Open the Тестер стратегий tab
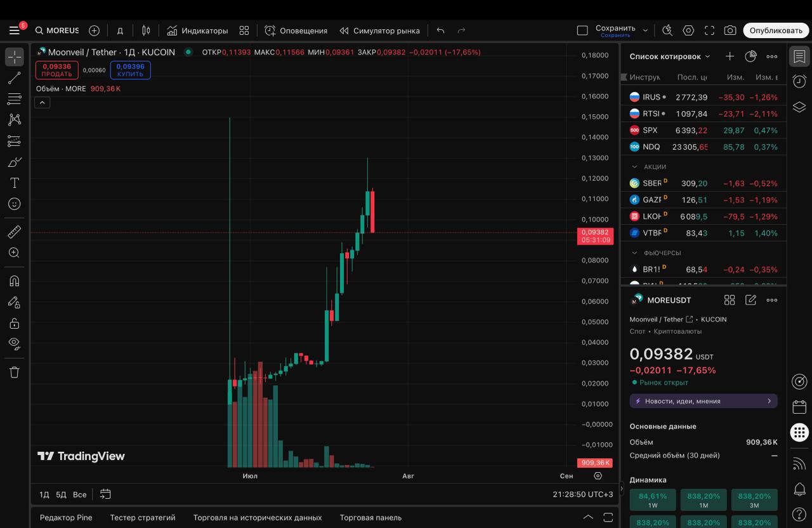The image size is (812, 528). [x=143, y=518]
